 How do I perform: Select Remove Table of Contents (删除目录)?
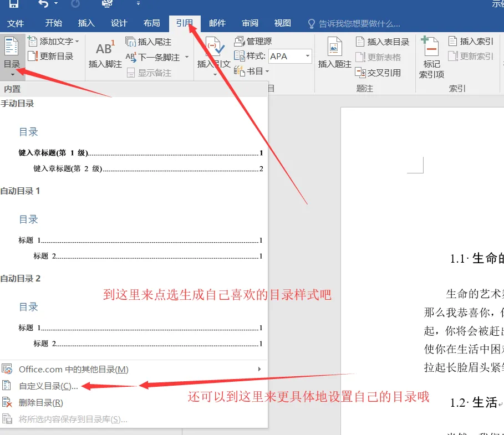(x=41, y=403)
